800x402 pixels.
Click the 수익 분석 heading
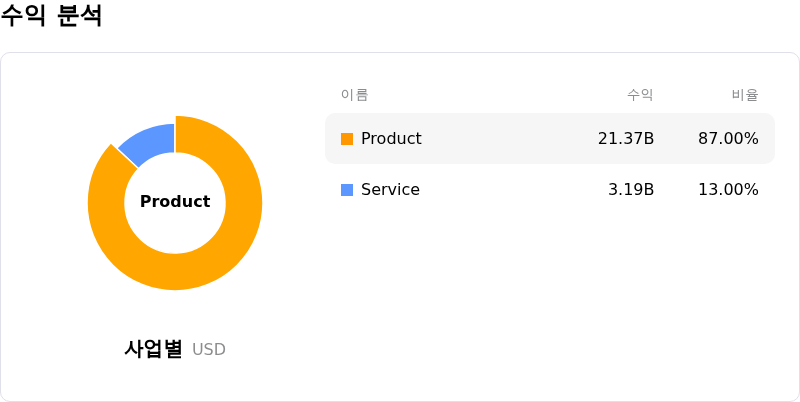51,15
